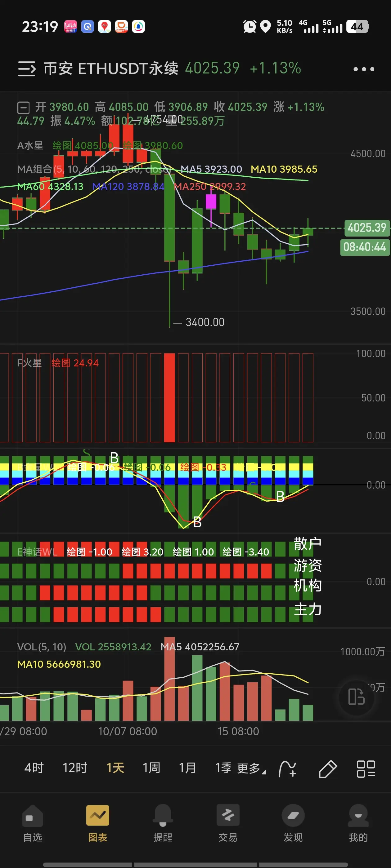Select the 12时 timeframe

tap(75, 768)
